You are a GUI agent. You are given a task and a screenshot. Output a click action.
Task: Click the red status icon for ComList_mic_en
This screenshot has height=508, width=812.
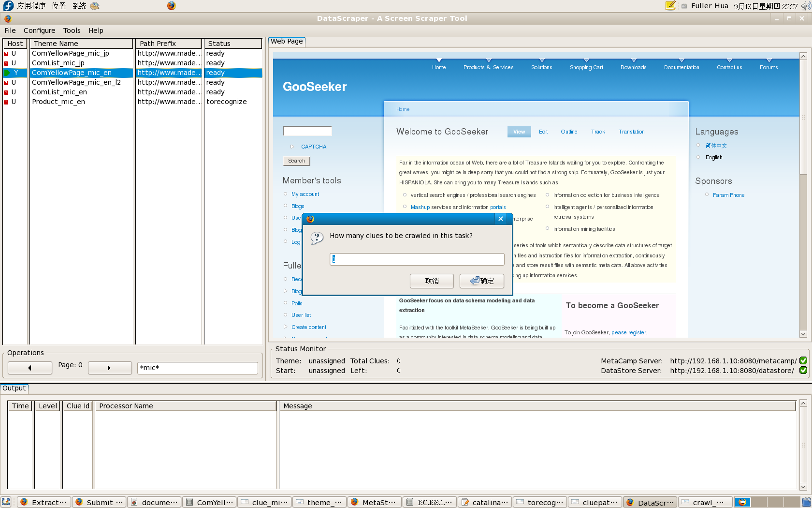click(x=6, y=92)
